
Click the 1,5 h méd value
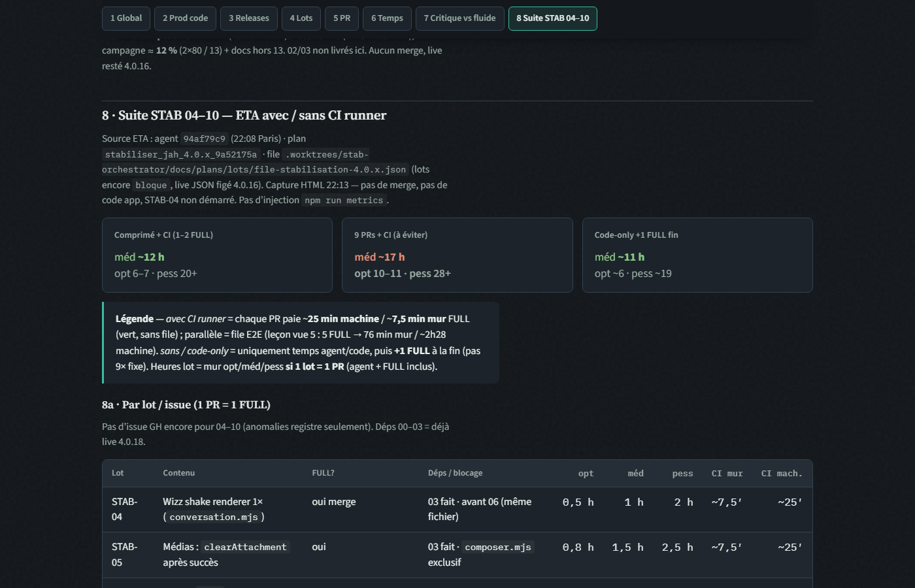pyautogui.click(x=627, y=547)
